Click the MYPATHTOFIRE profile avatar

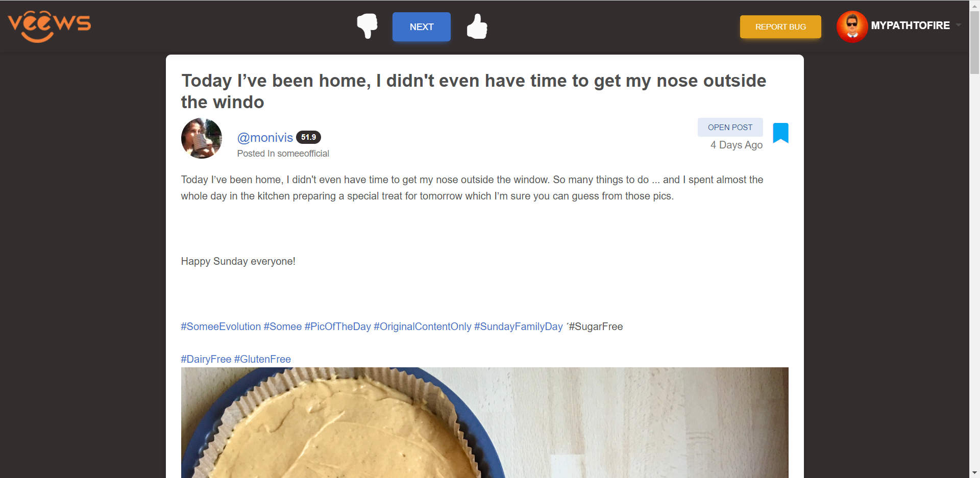click(852, 27)
